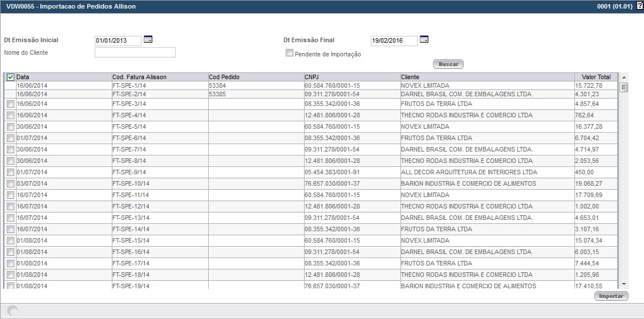Click scrollbar up arrow in the table
This screenshot has height=319, width=644.
click(x=623, y=77)
